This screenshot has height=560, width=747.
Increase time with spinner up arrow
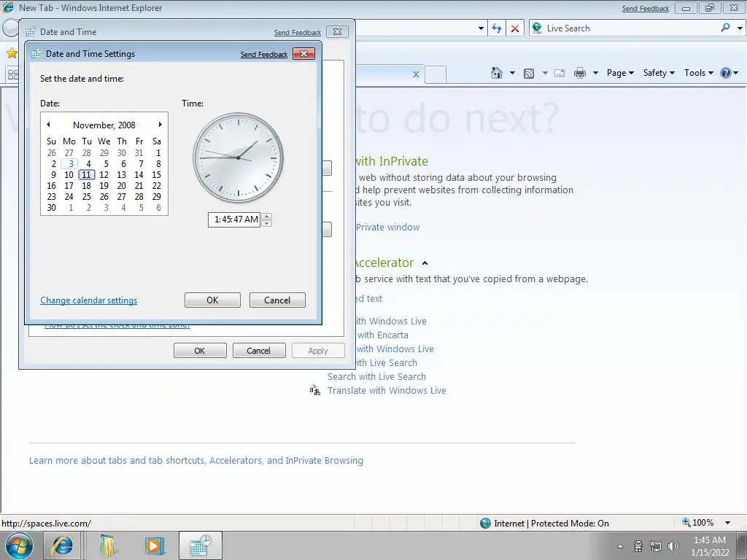[x=267, y=216]
